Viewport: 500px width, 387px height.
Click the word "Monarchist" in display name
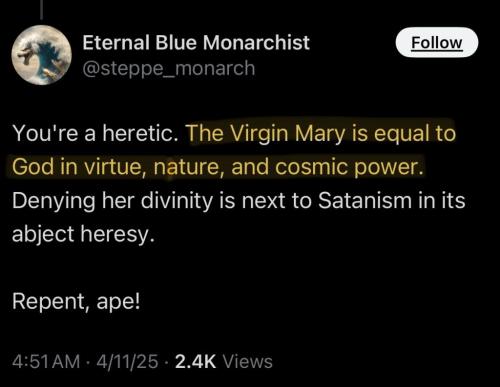[256, 43]
